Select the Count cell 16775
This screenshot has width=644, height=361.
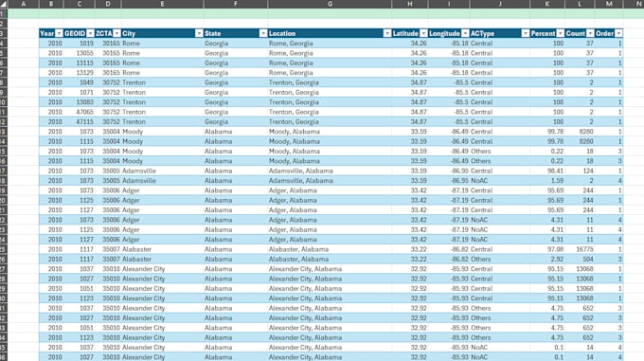point(580,249)
